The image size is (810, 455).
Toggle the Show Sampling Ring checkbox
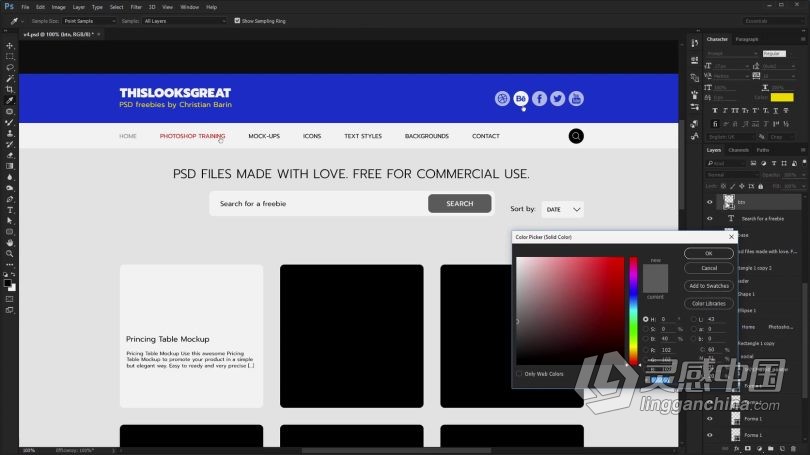[237, 21]
